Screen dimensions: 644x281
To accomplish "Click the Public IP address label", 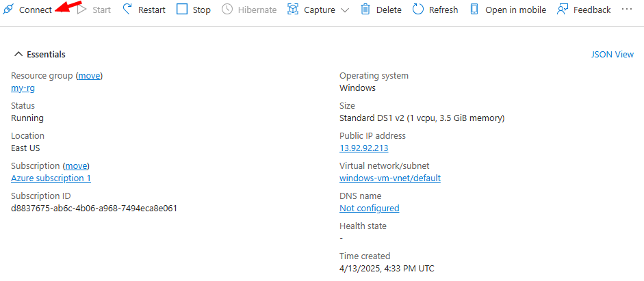I will click(x=372, y=136).
